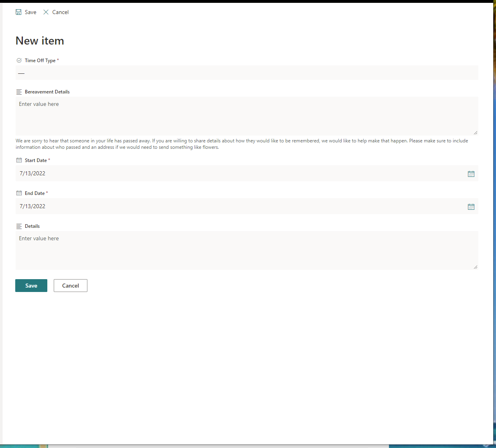Click the End Date field
The width and height of the screenshot is (496, 448).
[x=247, y=206]
